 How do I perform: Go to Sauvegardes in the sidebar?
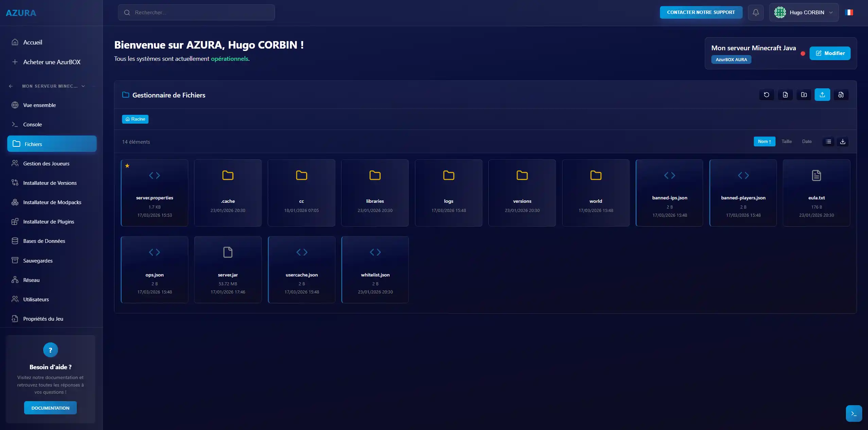click(38, 261)
